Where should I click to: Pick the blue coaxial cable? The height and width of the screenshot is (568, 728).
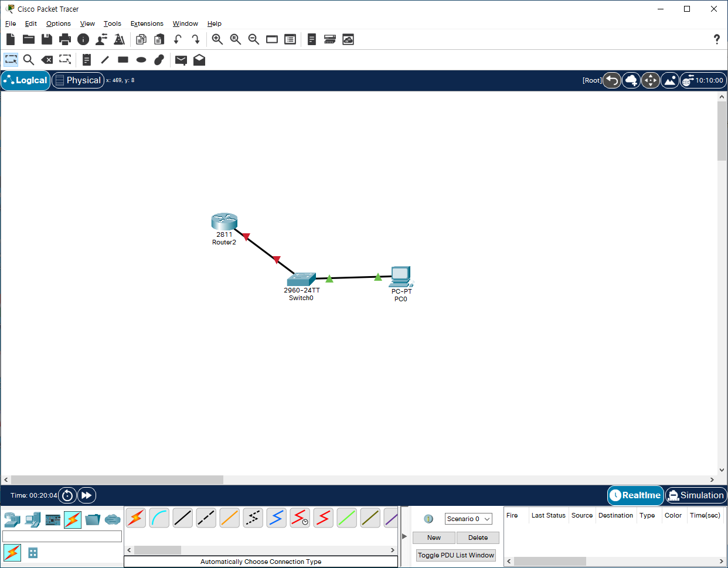pos(277,518)
